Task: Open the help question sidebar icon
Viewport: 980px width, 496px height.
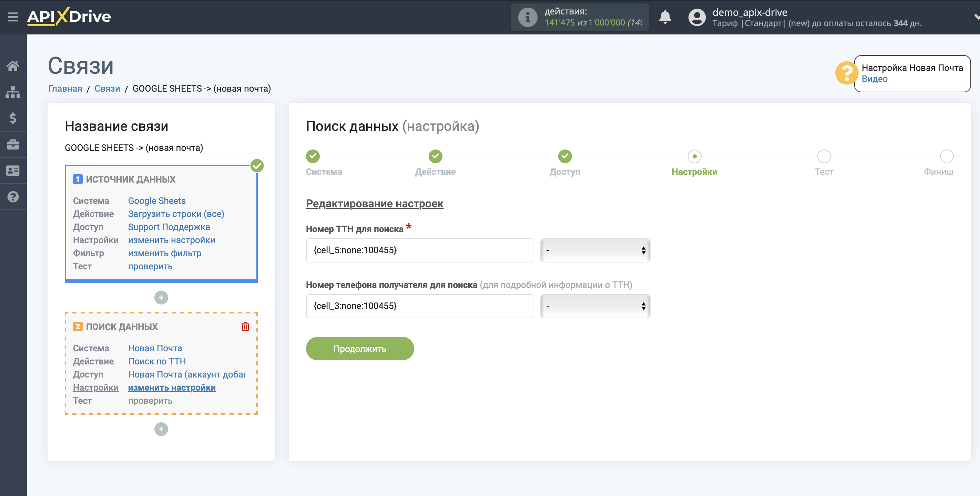Action: click(13, 197)
